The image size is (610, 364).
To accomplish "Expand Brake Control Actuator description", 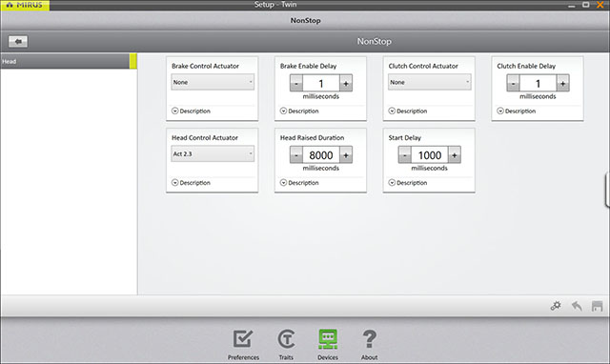I will click(191, 111).
